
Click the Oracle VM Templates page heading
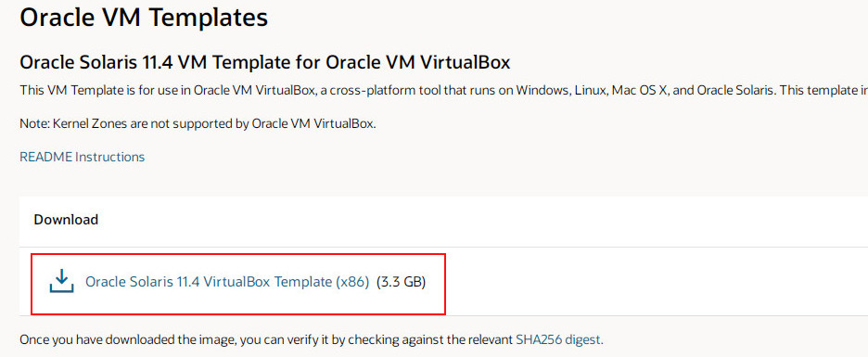coord(144,18)
